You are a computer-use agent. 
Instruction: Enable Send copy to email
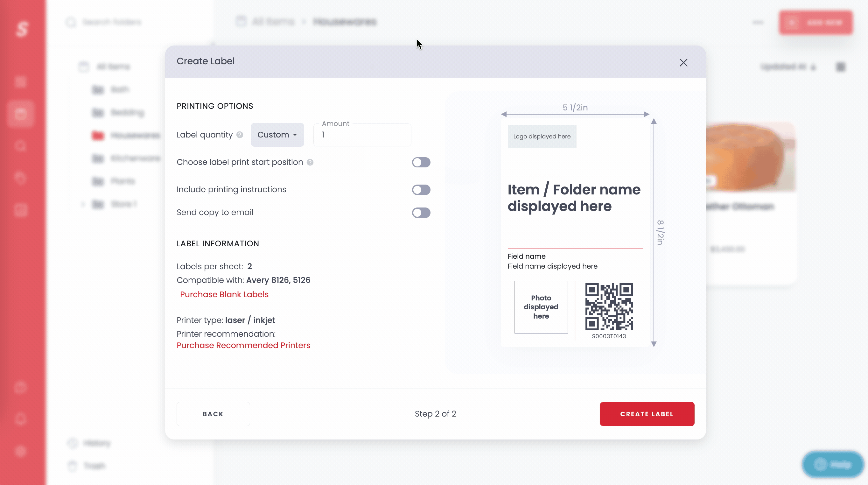421,213
